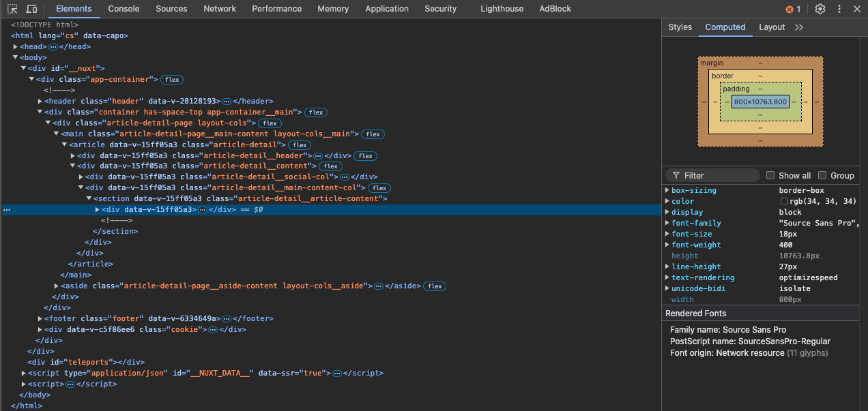Open the Performance tab
The width and height of the screenshot is (868, 411).
(277, 9)
